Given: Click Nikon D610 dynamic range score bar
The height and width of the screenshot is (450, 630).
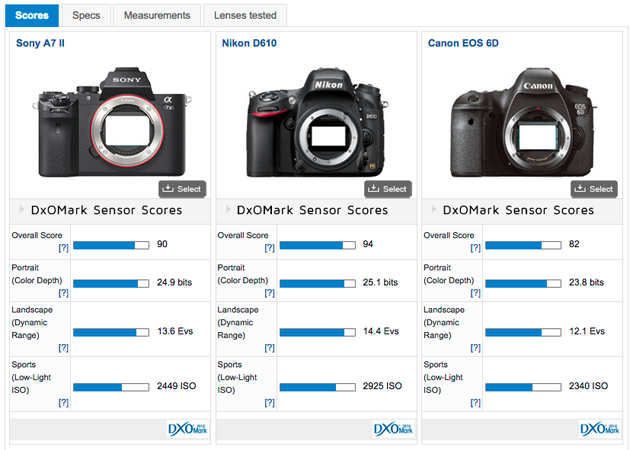Looking at the screenshot, I should tap(317, 332).
